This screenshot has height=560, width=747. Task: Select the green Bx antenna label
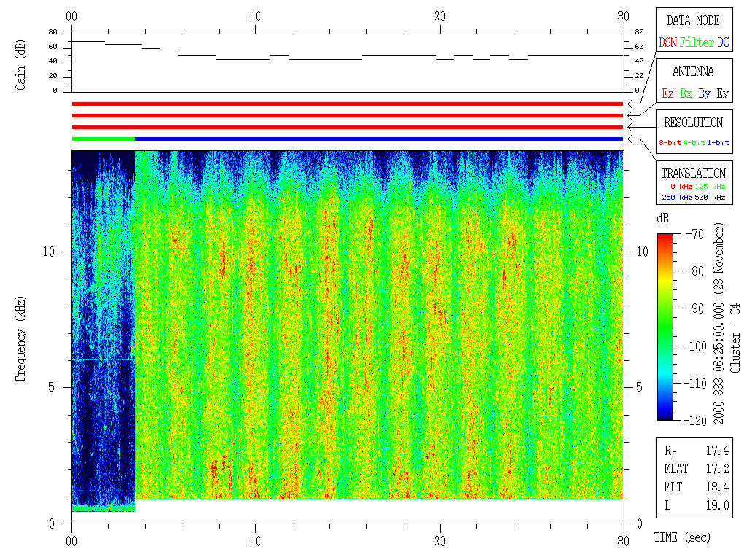pos(686,94)
